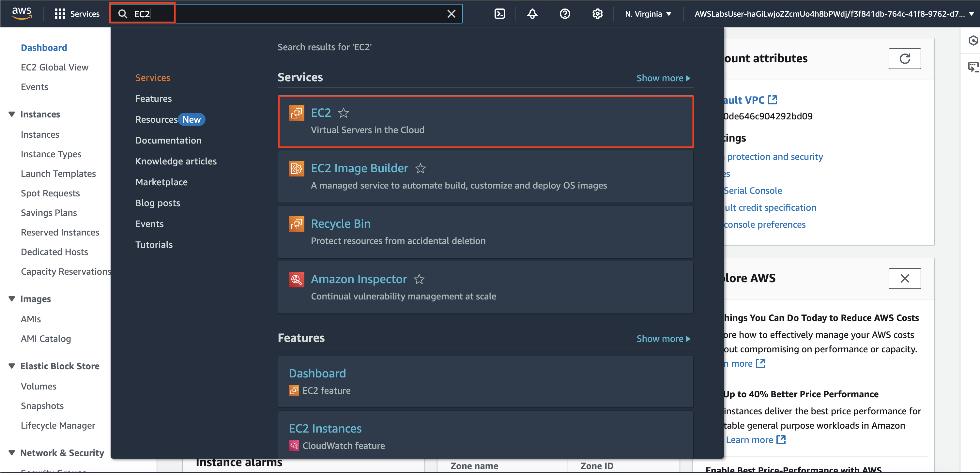
Task: Favorite EC2 with the star
Action: (x=343, y=113)
